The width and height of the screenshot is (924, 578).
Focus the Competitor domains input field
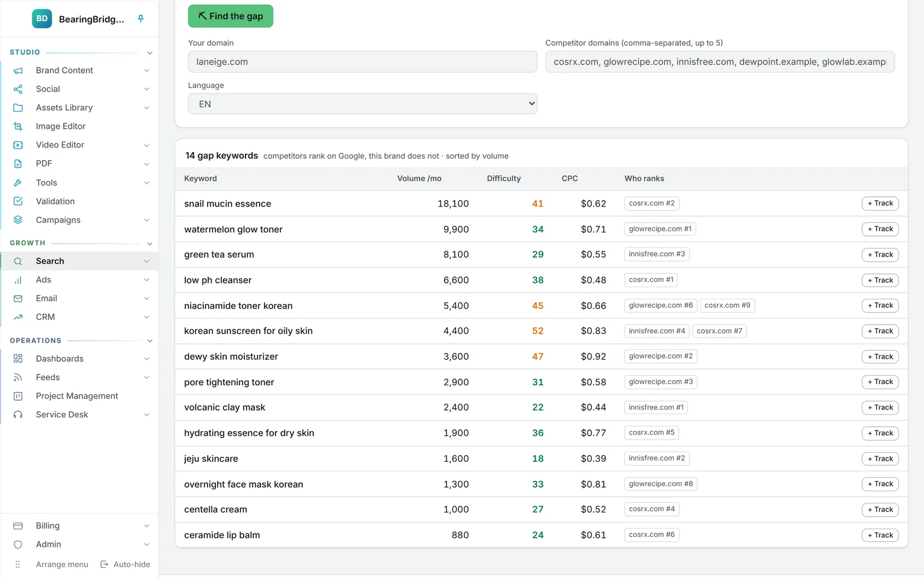(720, 62)
